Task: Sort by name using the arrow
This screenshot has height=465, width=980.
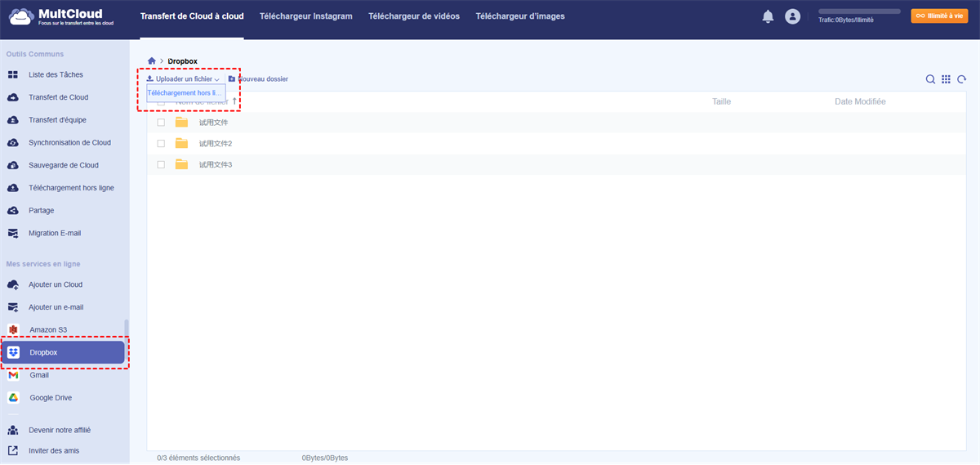Action: tap(234, 101)
